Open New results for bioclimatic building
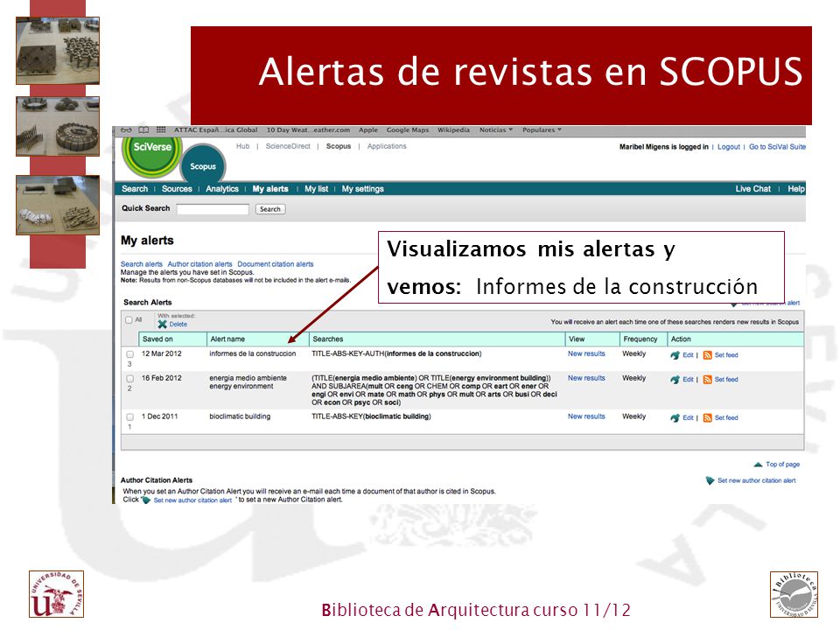Image resolution: width=840 pixels, height=630 pixels. pyautogui.click(x=586, y=416)
